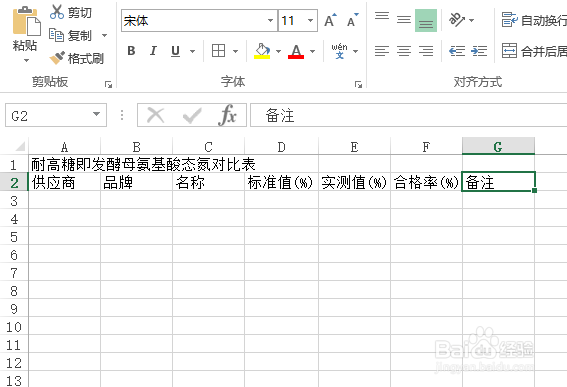Click the increase indent icon
567x387 pixels.
pyautogui.click(x=479, y=51)
